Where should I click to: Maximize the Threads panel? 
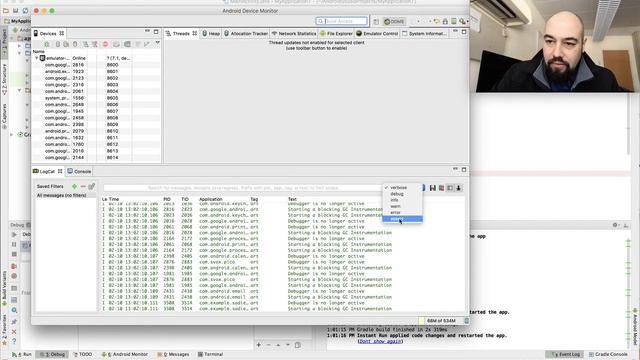464,31
